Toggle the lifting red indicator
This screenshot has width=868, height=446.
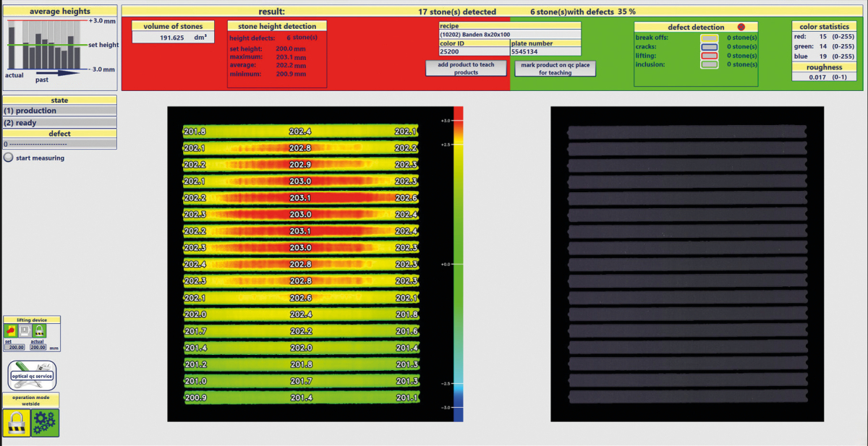tap(710, 56)
